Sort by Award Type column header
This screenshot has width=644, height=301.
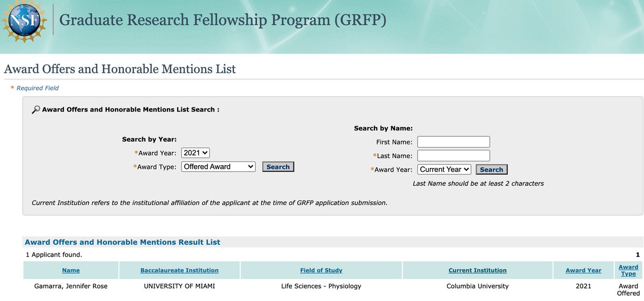click(x=628, y=270)
